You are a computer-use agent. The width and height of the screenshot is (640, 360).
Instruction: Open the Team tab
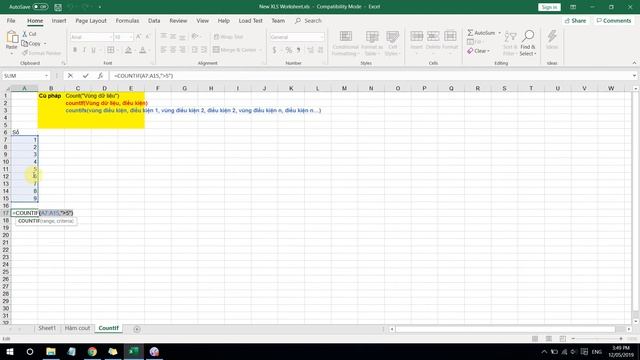click(x=278, y=20)
